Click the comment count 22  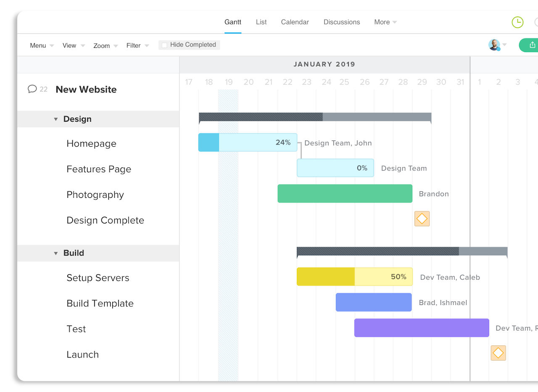(x=44, y=89)
